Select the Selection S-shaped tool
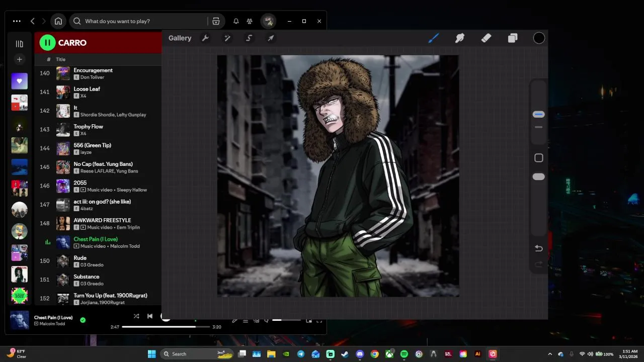Viewport: 644px width, 362px height. (x=249, y=38)
